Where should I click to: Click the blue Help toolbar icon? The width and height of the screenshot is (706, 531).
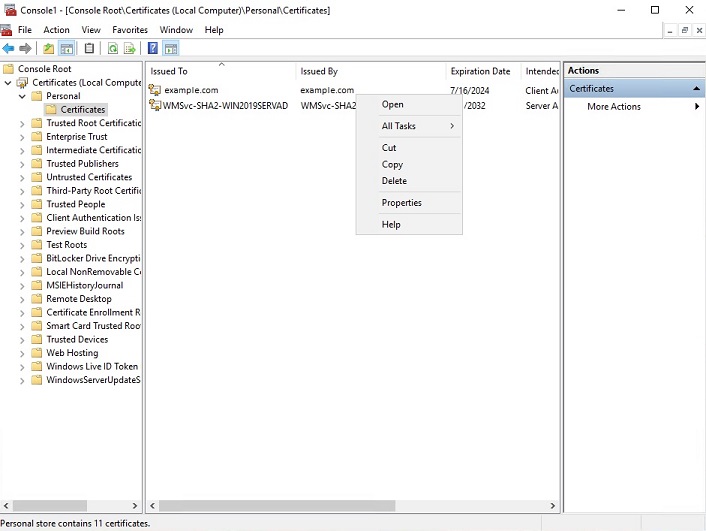tap(153, 48)
